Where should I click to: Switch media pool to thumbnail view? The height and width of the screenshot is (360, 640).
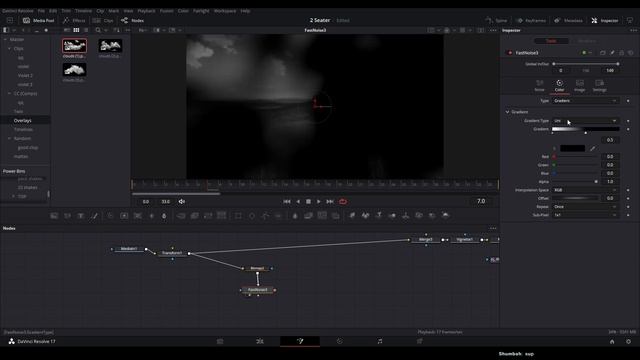click(x=76, y=30)
